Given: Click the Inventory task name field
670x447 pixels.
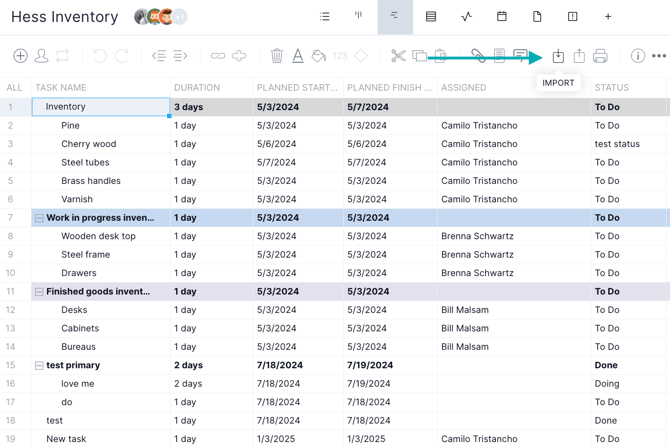Looking at the screenshot, I should [x=101, y=107].
